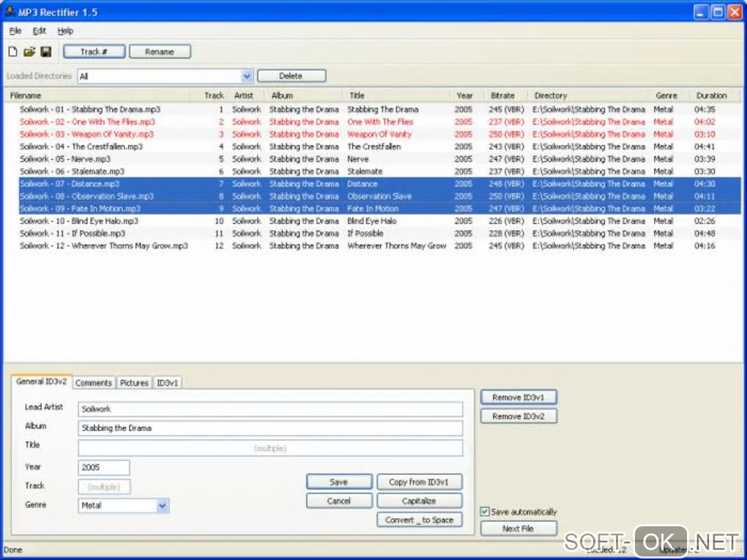747x560 pixels.
Task: Click the Title input field
Action: coord(270,448)
